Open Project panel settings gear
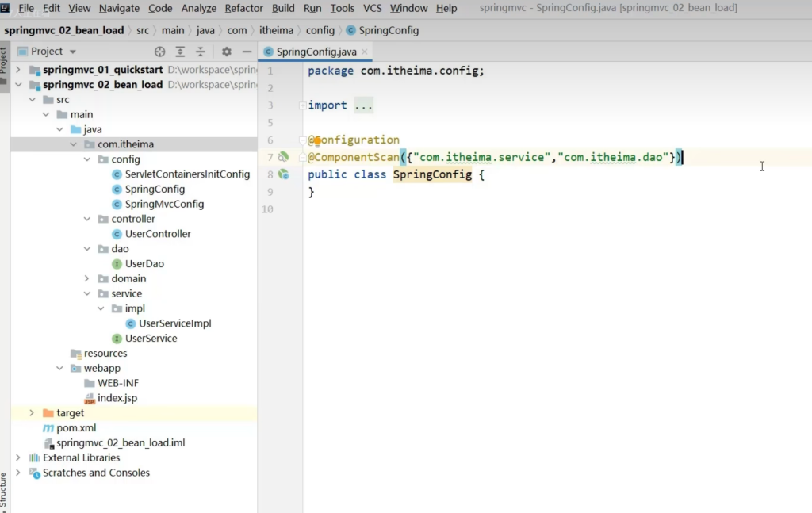The image size is (812, 513). click(226, 52)
